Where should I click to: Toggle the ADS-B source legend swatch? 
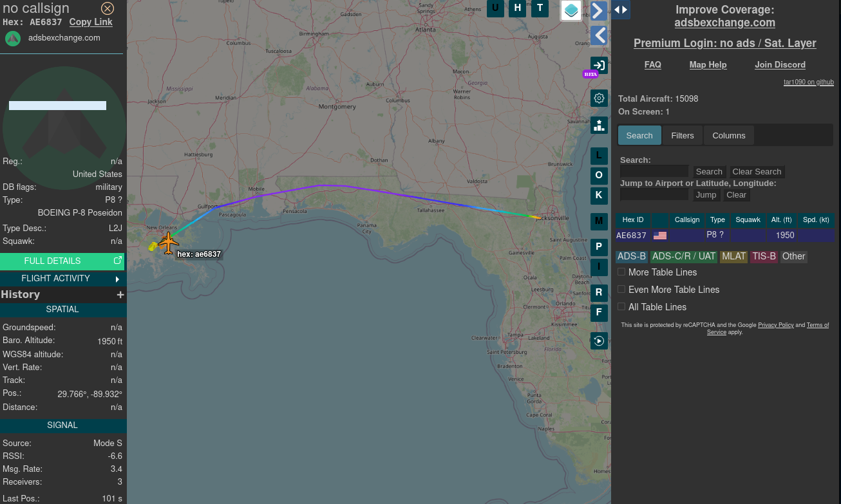point(631,256)
